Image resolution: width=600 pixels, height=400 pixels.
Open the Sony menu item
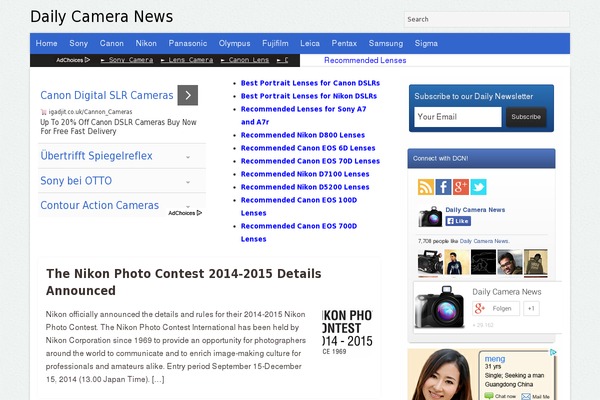(x=78, y=43)
